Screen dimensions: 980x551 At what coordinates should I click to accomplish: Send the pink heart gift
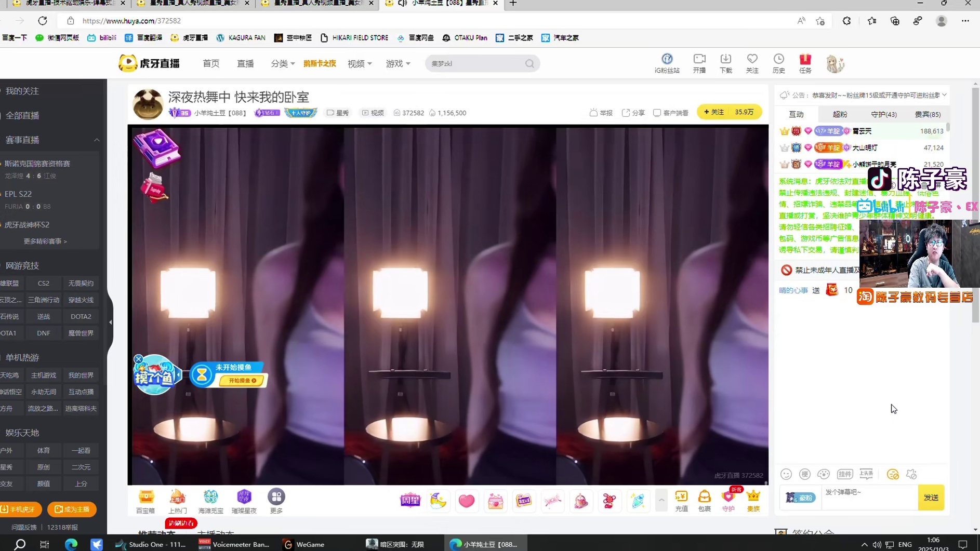tap(466, 501)
